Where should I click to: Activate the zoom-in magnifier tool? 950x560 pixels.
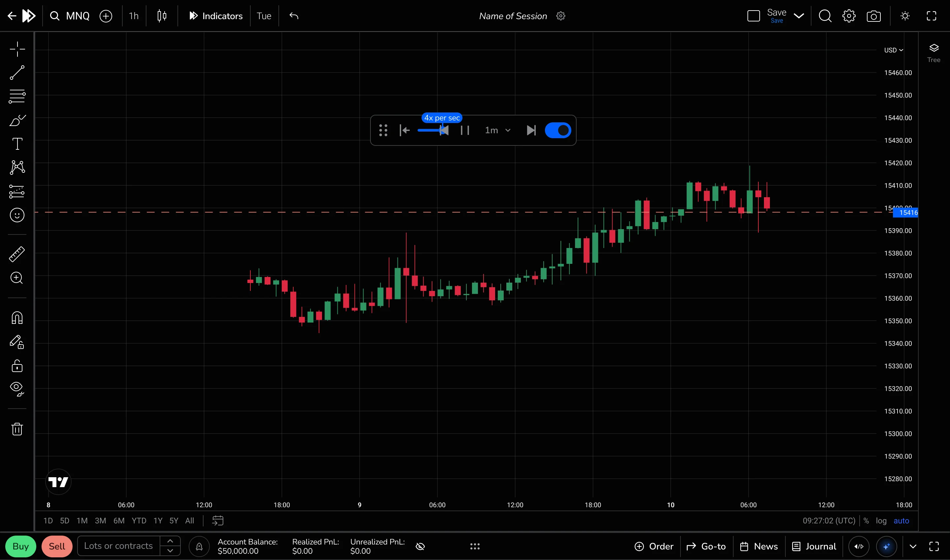click(x=16, y=278)
